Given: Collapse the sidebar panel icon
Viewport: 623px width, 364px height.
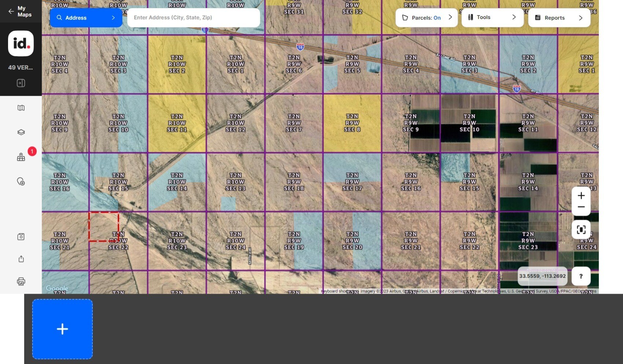Looking at the screenshot, I should (21, 83).
